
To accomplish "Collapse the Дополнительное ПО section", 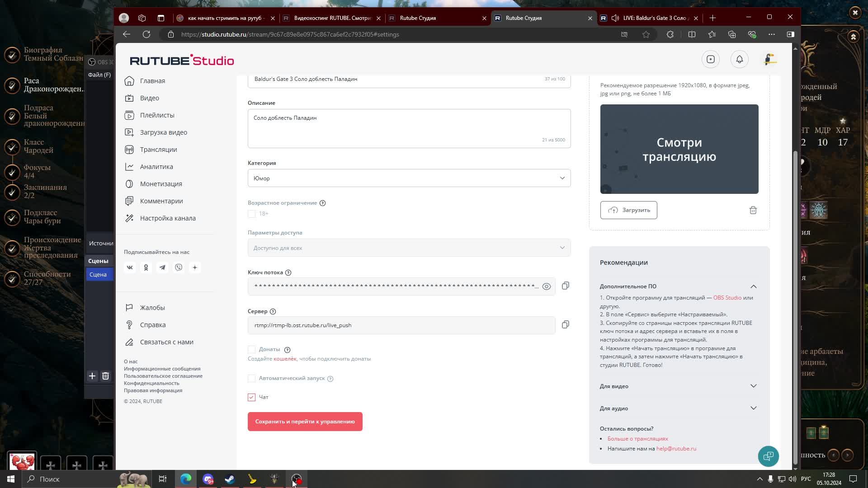I will tap(753, 286).
